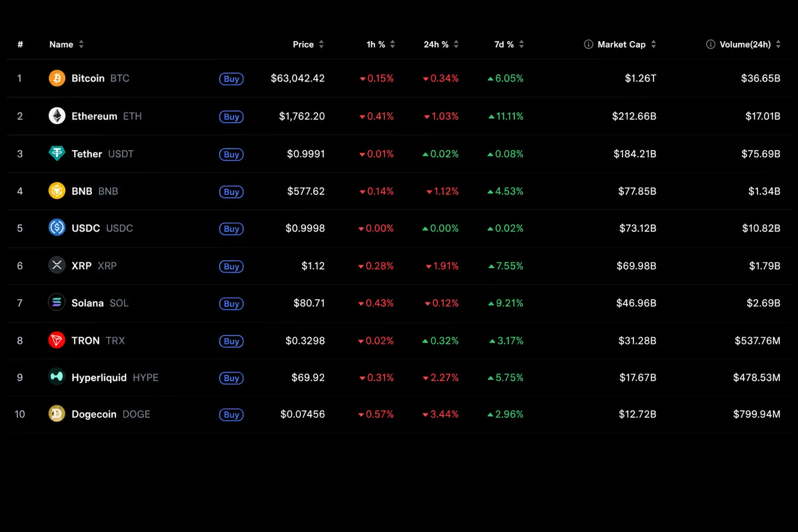798x532 pixels.
Task: Click the BNB yellow logo icon
Action: coord(57,191)
